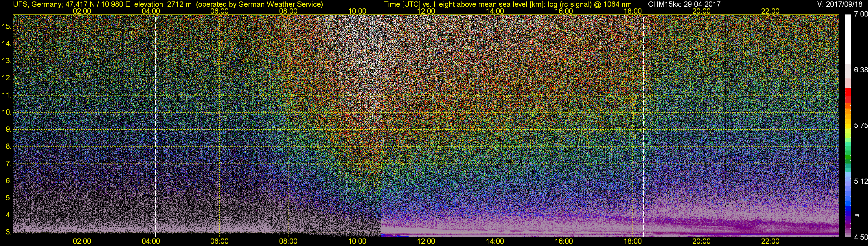This screenshot has height=246, width=868.
Task: Click the 'log (rc-signal) @ 1064 nm' title
Action: tap(590, 4)
